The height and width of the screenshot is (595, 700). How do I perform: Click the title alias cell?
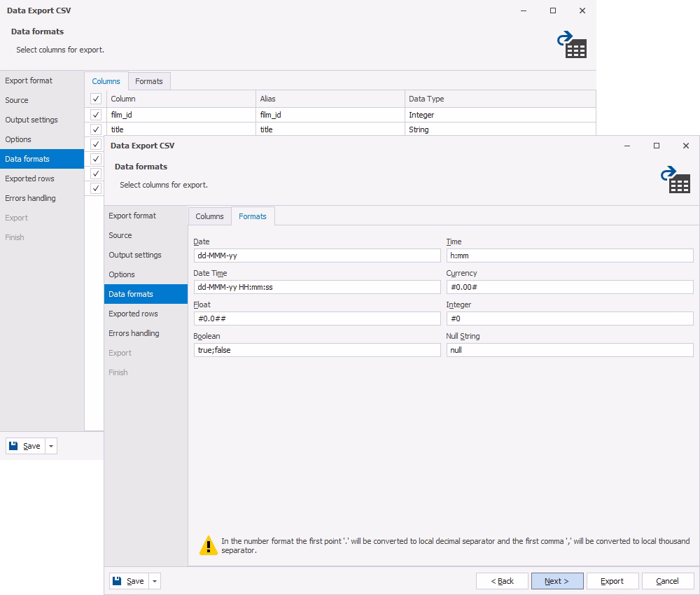330,129
